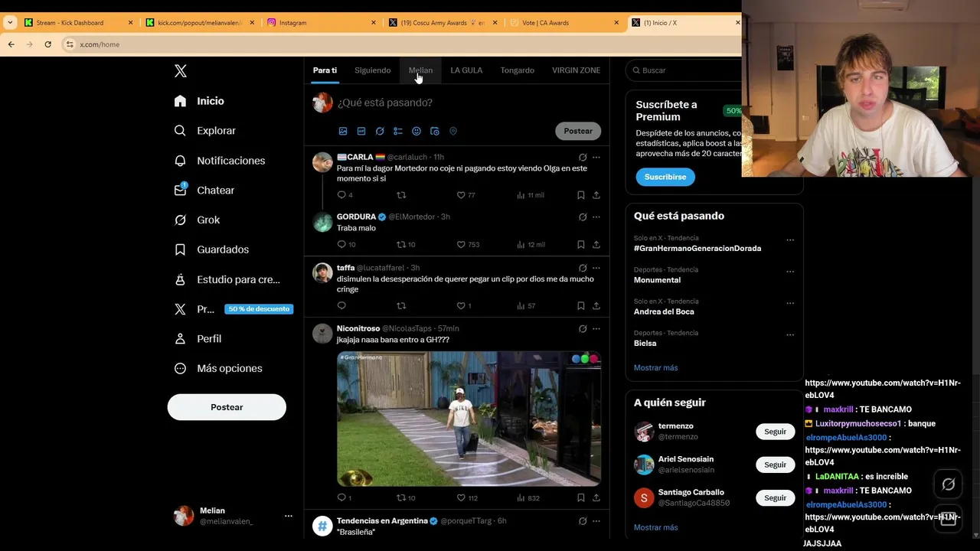Open more options for Monumental trend
This screenshot has width=980, height=551.
[790, 272]
